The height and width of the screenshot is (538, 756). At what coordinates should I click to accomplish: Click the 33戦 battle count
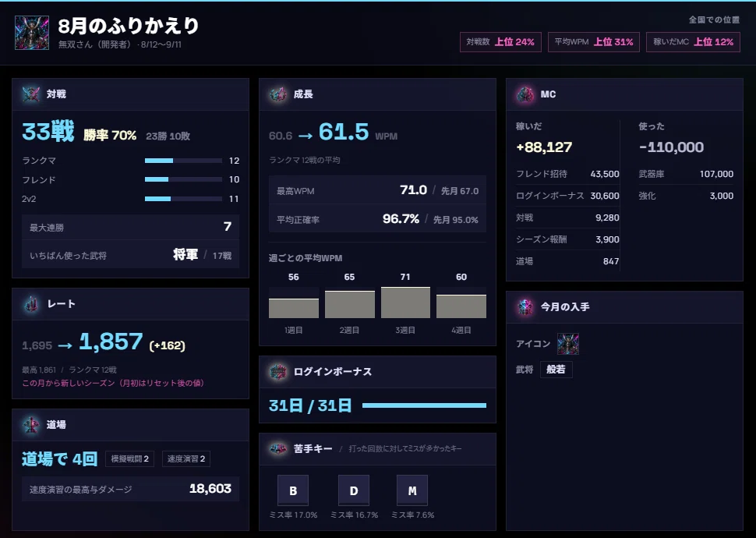[x=48, y=131]
